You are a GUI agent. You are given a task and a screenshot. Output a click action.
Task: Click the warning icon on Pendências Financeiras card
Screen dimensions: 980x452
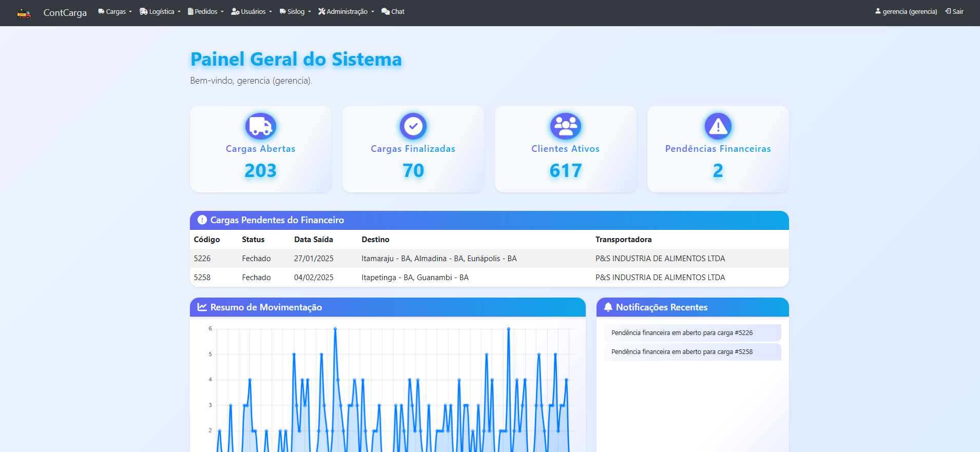point(718,126)
